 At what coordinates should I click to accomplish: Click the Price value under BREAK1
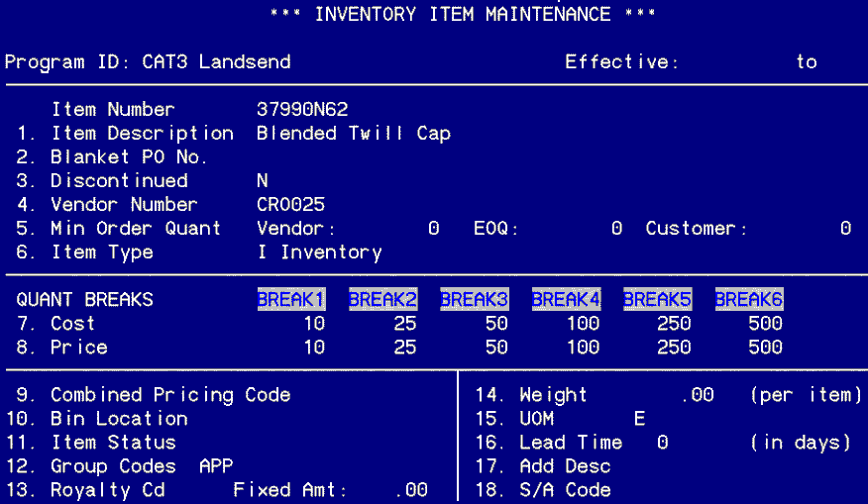click(x=313, y=348)
